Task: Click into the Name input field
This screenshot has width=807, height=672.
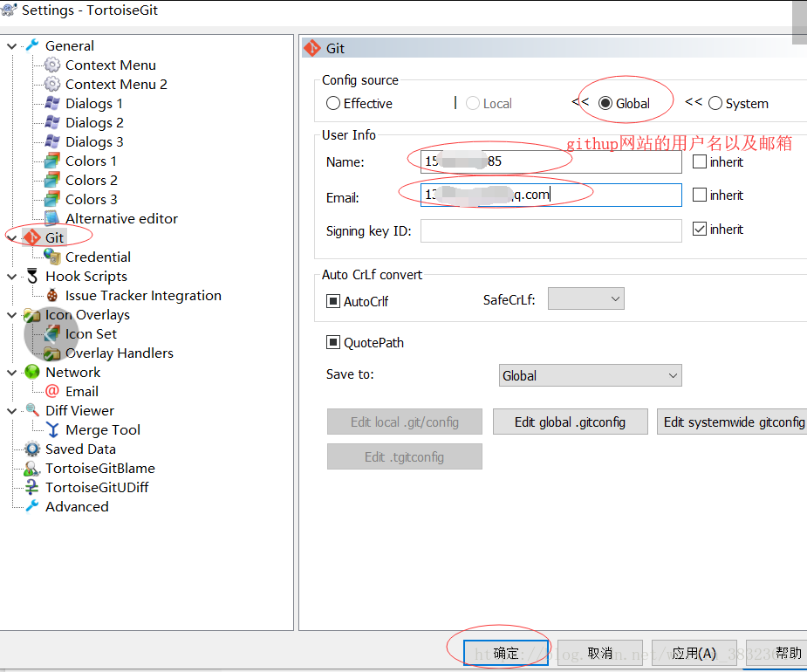Action: coord(551,161)
